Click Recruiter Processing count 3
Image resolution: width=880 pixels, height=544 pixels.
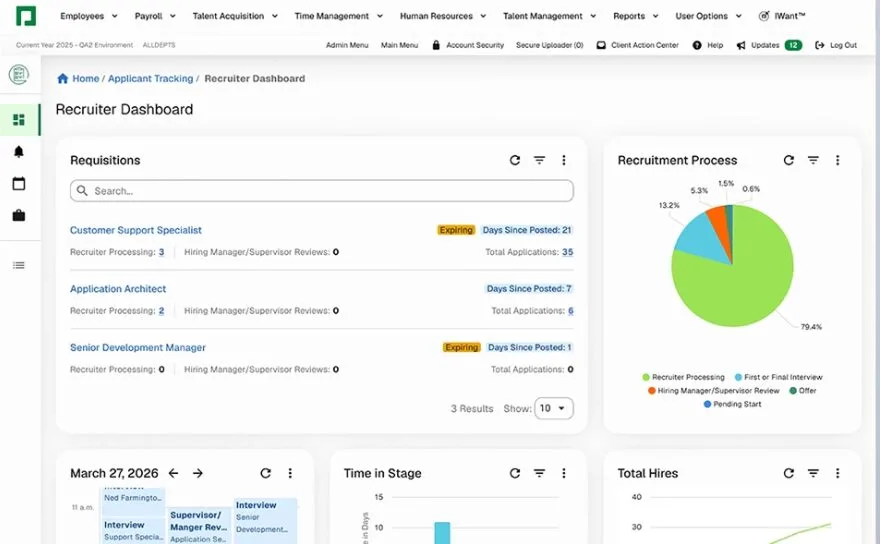pos(161,252)
